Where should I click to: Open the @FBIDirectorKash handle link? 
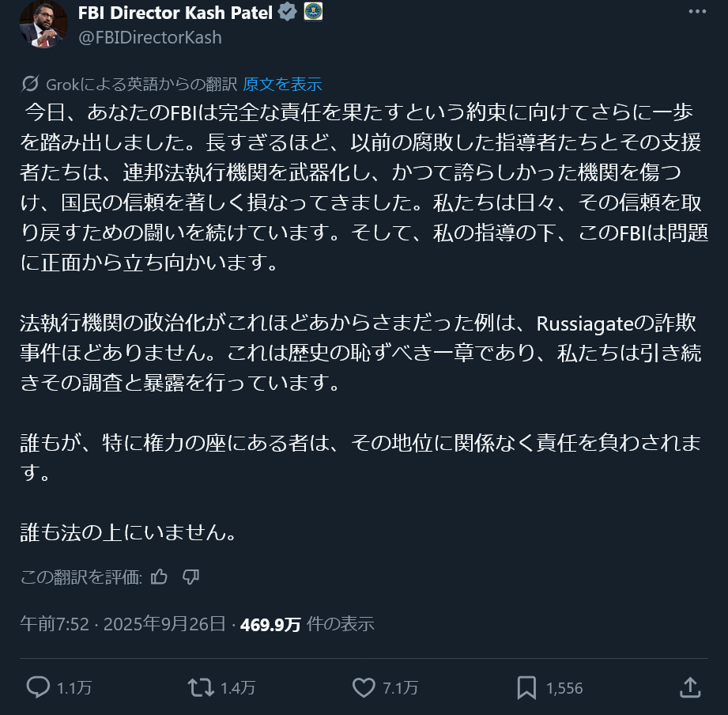click(150, 38)
